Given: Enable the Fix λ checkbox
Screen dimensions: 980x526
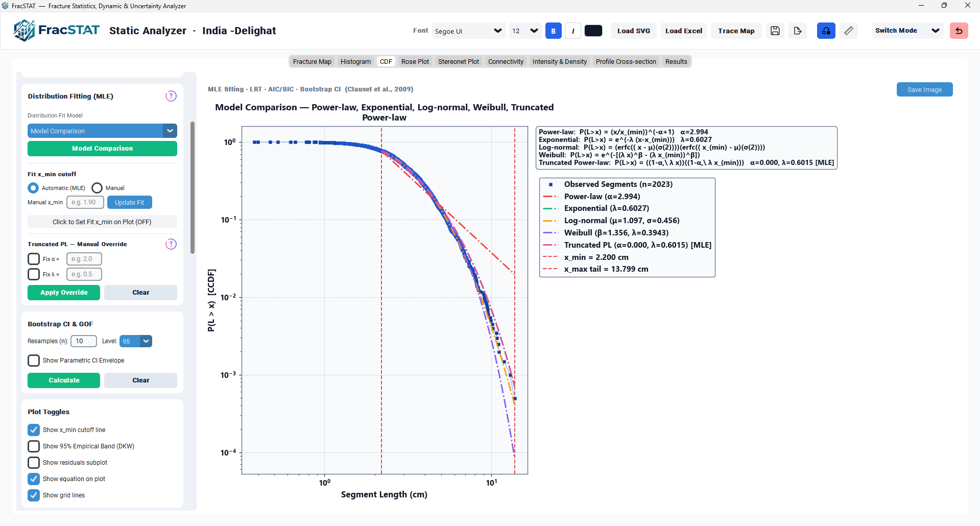Looking at the screenshot, I should coord(34,274).
